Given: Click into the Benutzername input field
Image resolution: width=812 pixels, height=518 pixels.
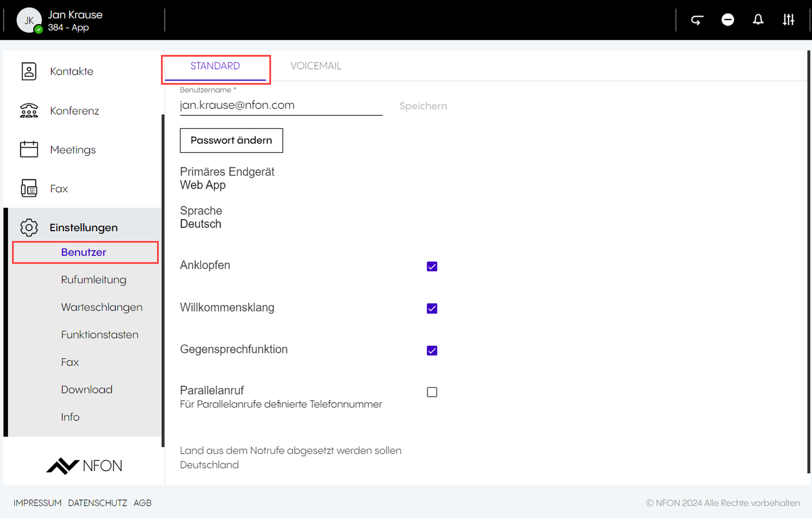Looking at the screenshot, I should click(x=281, y=105).
